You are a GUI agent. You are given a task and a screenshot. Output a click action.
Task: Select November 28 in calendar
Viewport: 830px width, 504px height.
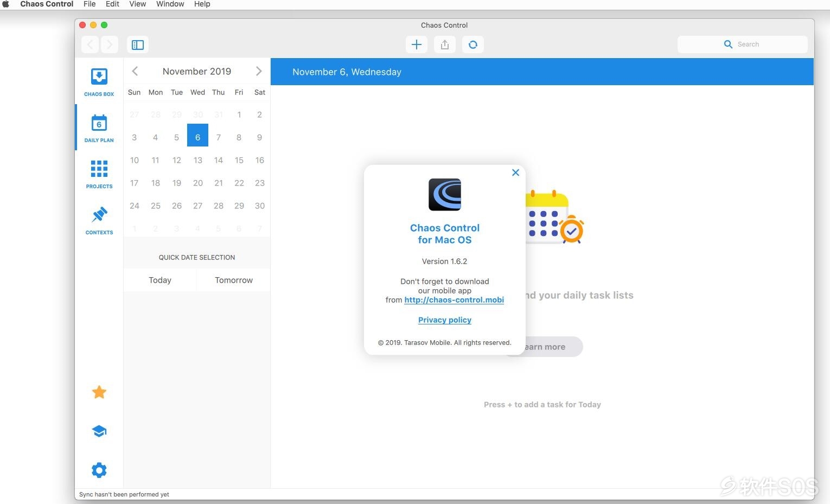click(219, 206)
